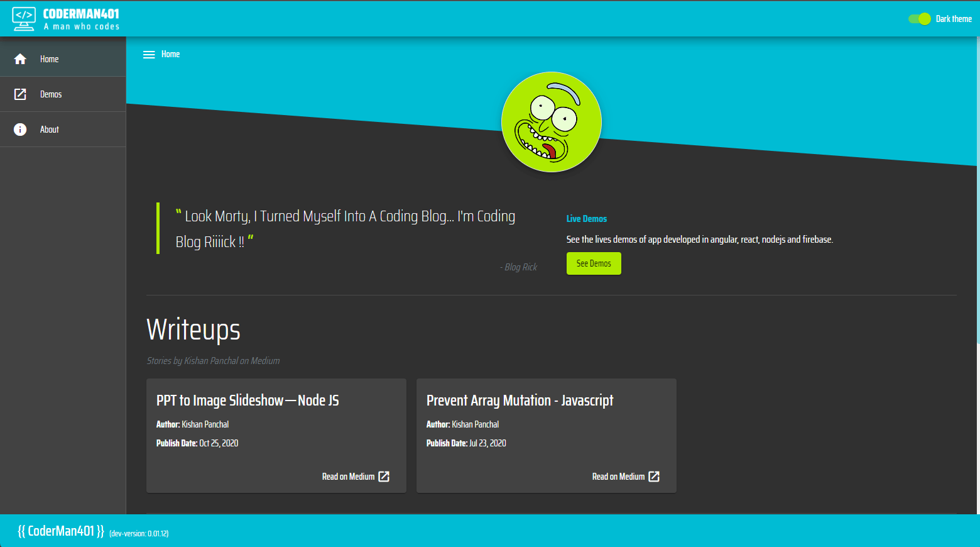Image resolution: width=980 pixels, height=547 pixels.
Task: Open link icon on Prevent Array Mutation card
Action: click(654, 477)
